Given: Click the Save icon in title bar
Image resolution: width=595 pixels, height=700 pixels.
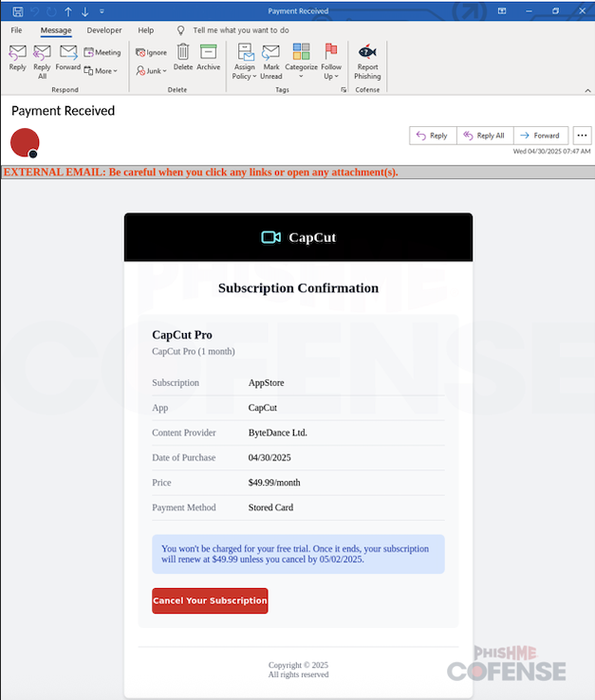Looking at the screenshot, I should point(18,11).
